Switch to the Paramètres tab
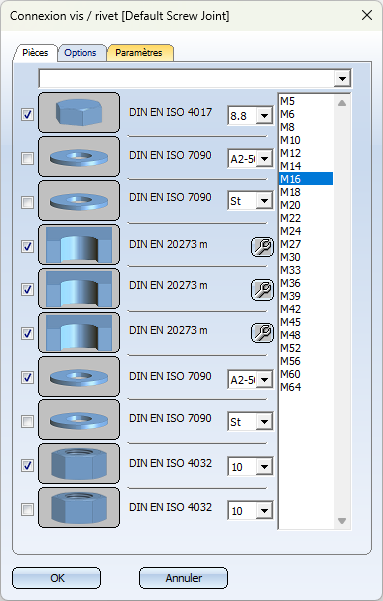The image size is (383, 601). click(139, 53)
